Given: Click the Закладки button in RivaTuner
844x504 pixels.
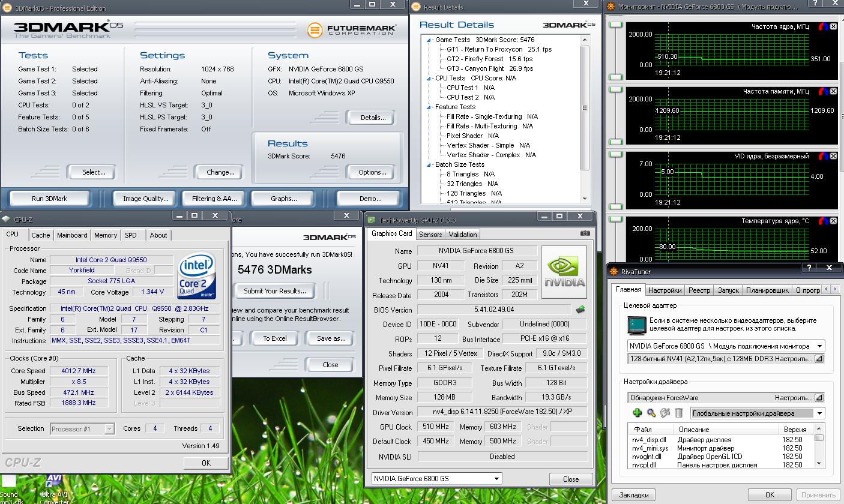Looking at the screenshot, I should coord(633,495).
